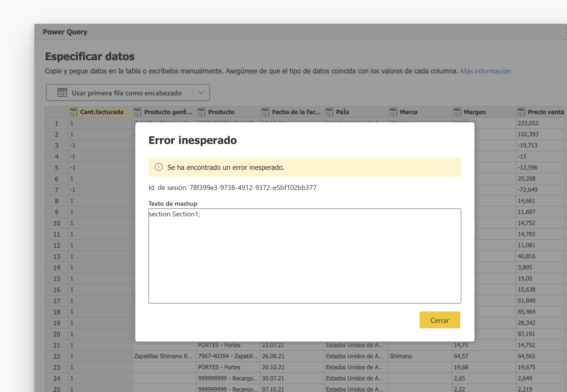Click data type icon of Precio venta column
This screenshot has height=392, width=567.
(521, 112)
